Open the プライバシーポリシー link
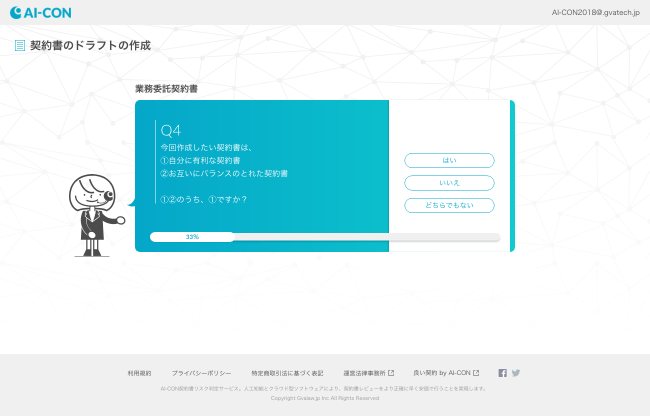650x416 pixels. [x=201, y=373]
